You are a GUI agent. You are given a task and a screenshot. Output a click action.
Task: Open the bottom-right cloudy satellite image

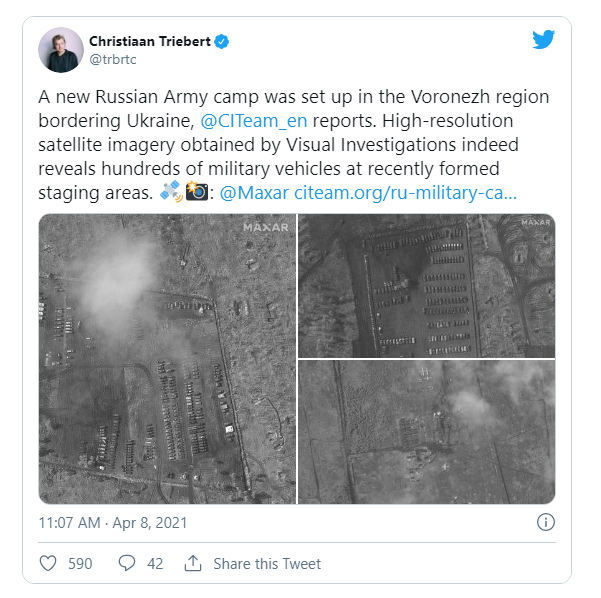coord(427,432)
